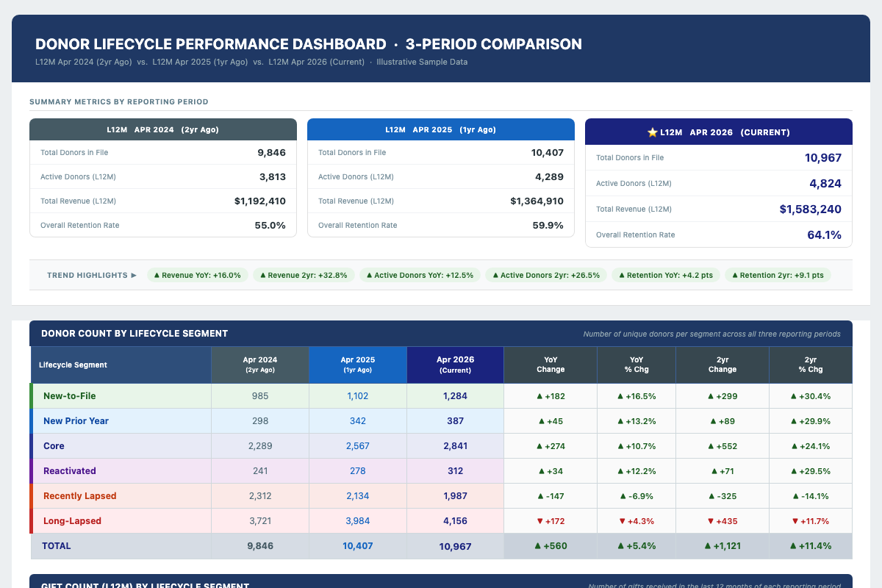This screenshot has height=588, width=882.
Task: Click the L12M Apr 2026 Current card header
Action: pos(719,132)
